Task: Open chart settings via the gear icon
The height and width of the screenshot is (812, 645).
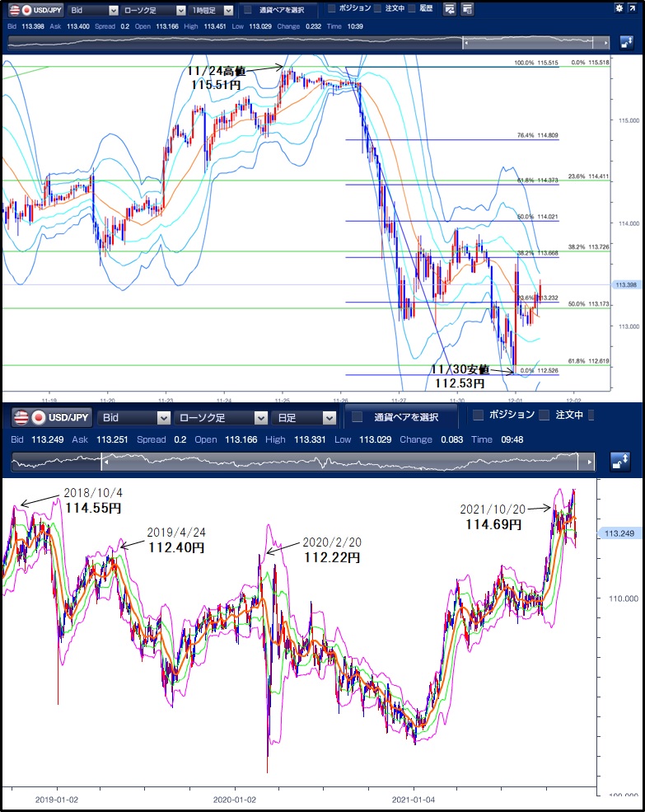Action: pyautogui.click(x=619, y=7)
